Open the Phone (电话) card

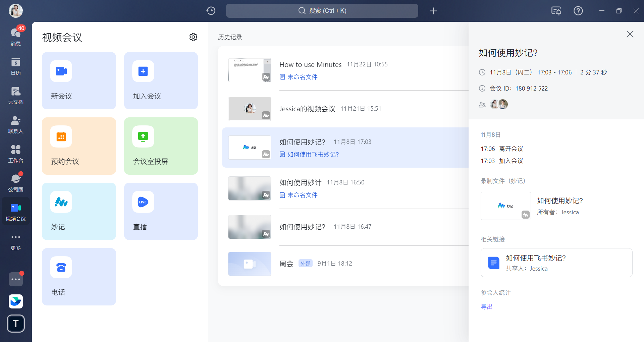tap(79, 277)
